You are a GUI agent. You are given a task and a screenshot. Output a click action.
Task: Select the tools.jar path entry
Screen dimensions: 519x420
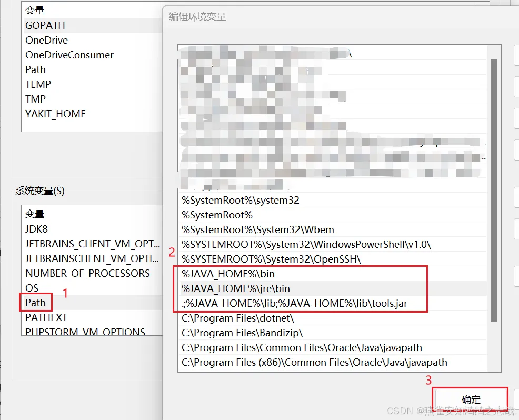coord(294,303)
